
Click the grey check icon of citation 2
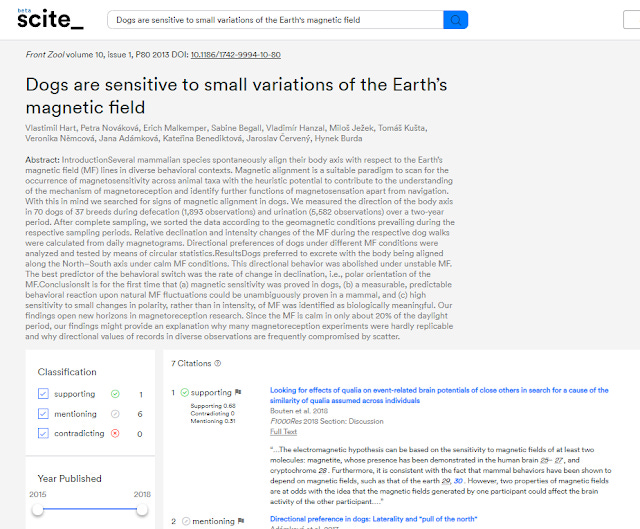pos(186,521)
